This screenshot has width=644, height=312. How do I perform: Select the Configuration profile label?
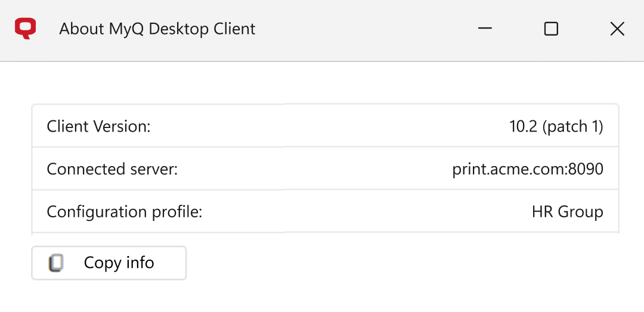pyautogui.click(x=125, y=212)
